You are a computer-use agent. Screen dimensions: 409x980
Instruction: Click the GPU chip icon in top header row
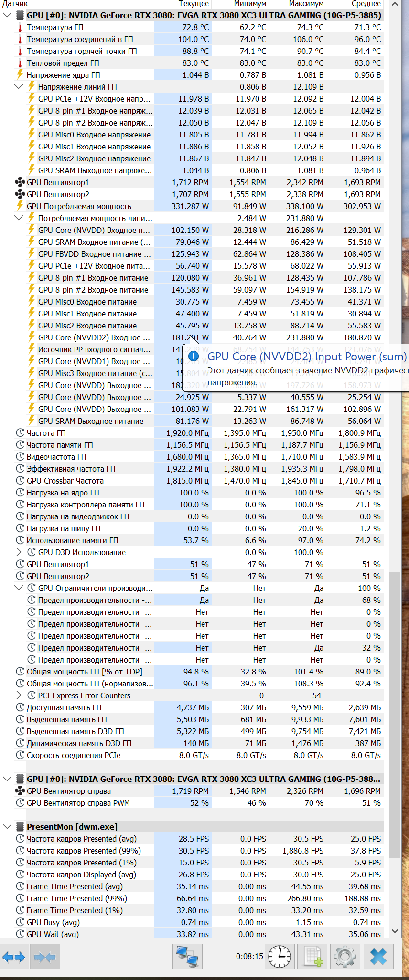tap(20, 15)
